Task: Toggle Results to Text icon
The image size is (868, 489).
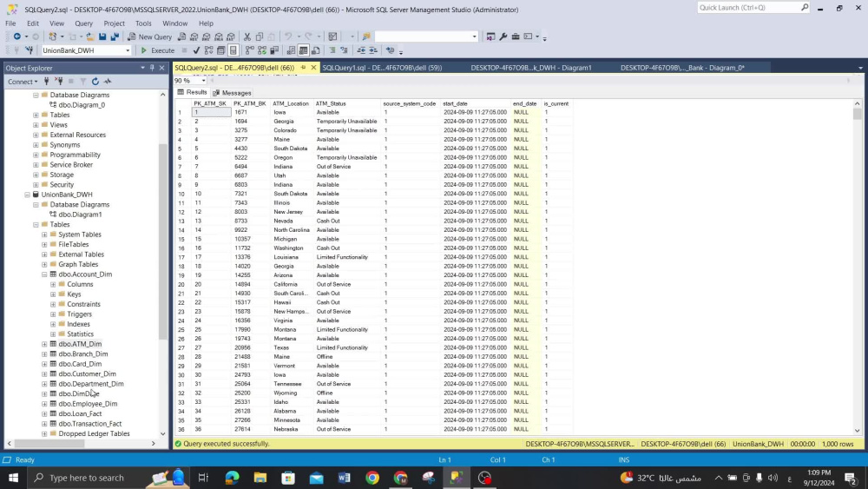Action: (291, 50)
